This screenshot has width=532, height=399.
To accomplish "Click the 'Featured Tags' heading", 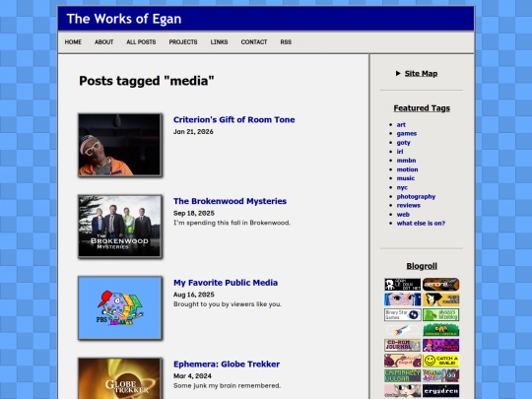I will click(x=422, y=108).
